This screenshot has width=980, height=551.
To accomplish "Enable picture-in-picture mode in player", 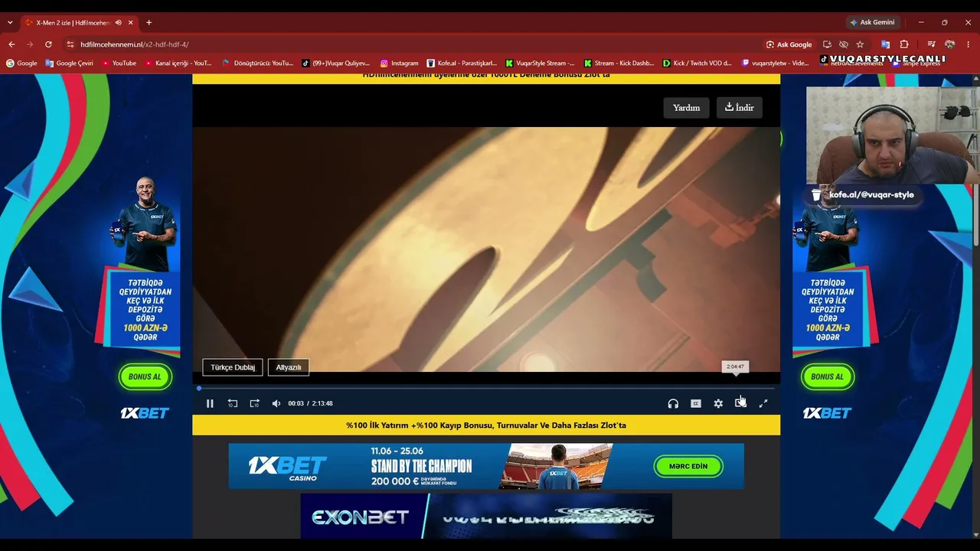I will (x=740, y=403).
